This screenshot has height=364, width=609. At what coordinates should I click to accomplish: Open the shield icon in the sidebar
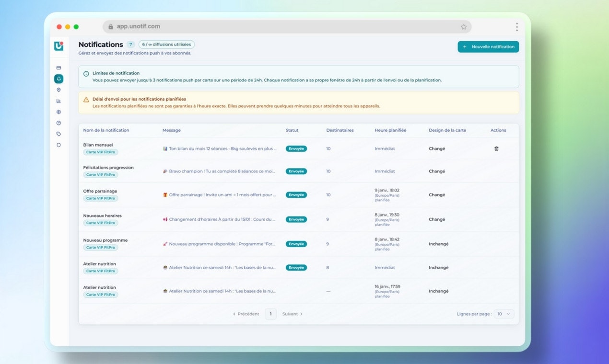[59, 145]
